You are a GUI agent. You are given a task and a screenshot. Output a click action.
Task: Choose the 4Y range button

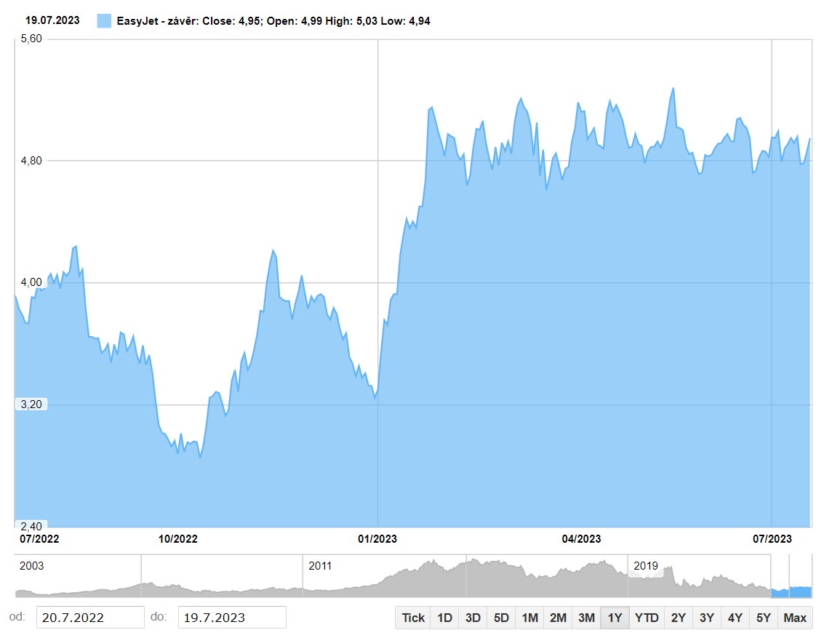click(735, 618)
